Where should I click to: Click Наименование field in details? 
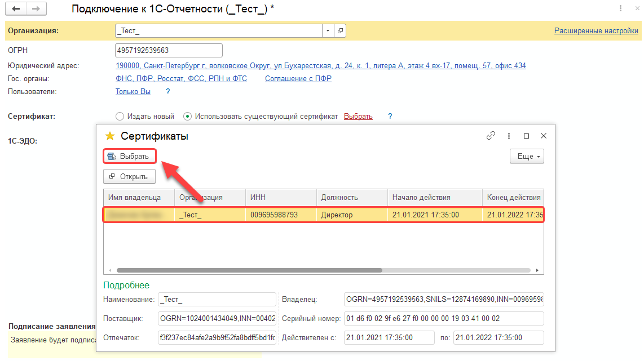coord(217,300)
